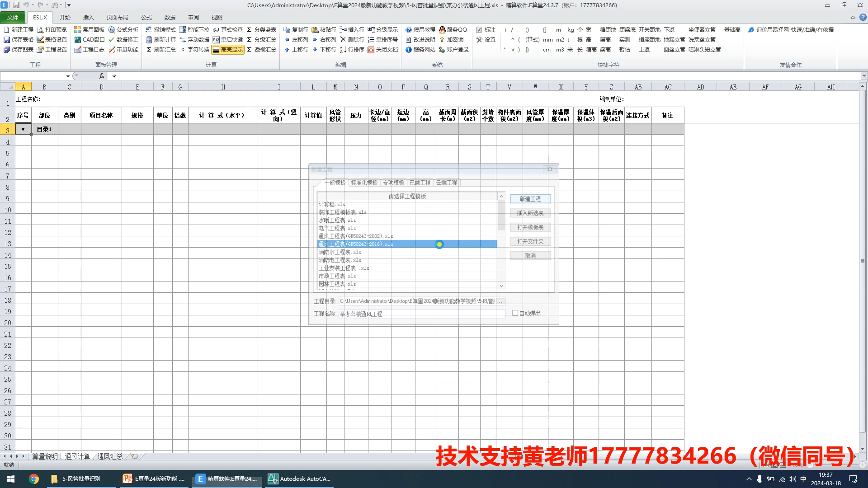Enable the 自动弹出 checkbox
This screenshot has height=488, width=868.
pyautogui.click(x=515, y=313)
